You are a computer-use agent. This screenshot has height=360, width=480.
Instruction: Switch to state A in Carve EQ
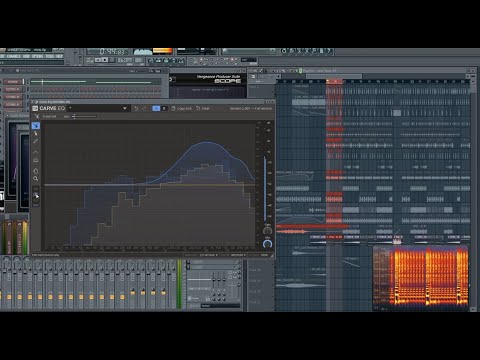tap(156, 108)
